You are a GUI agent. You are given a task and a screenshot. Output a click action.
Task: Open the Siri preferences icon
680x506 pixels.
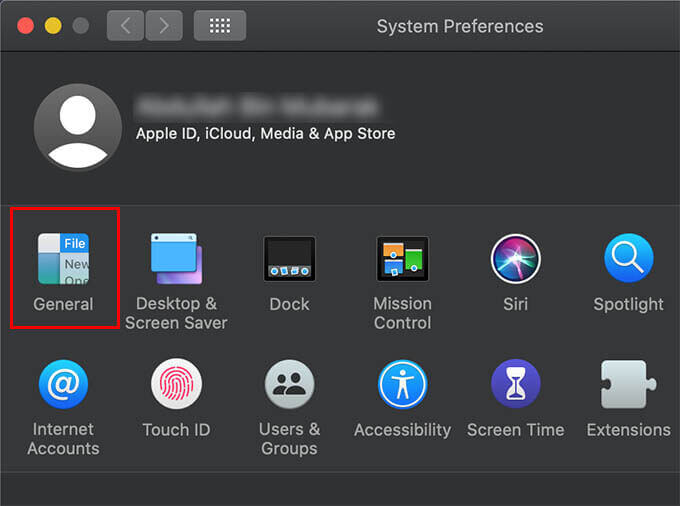click(x=516, y=259)
